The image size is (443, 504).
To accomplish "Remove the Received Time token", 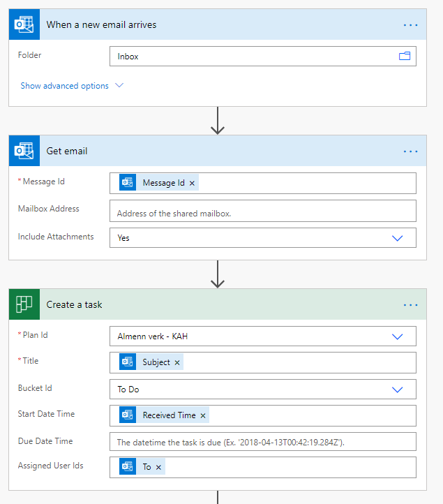I will (x=203, y=415).
